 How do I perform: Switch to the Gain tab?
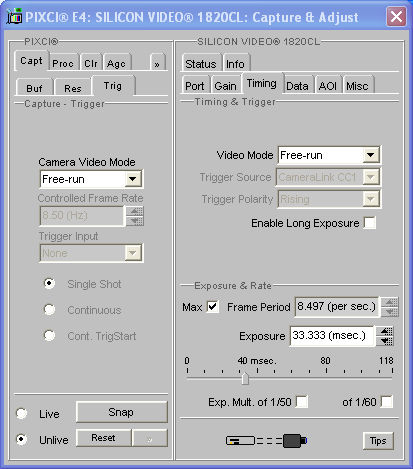pyautogui.click(x=225, y=86)
